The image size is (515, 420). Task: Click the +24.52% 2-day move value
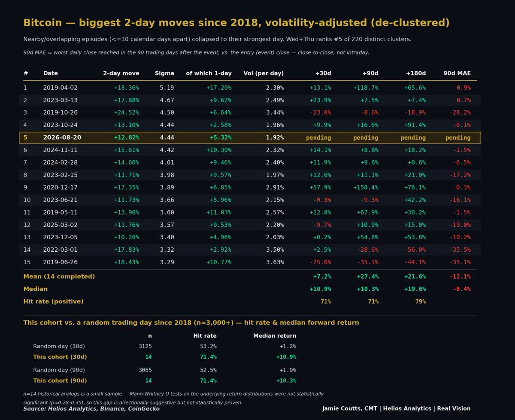pos(127,113)
